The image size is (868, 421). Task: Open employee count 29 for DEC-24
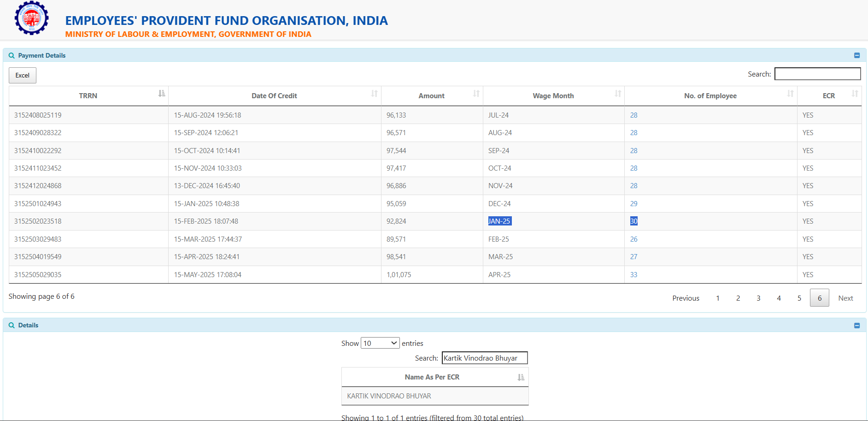point(634,204)
